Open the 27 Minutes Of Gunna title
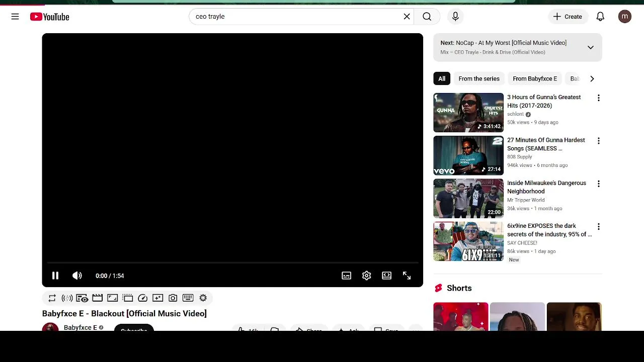The width and height of the screenshot is (644, 362). tap(546, 144)
